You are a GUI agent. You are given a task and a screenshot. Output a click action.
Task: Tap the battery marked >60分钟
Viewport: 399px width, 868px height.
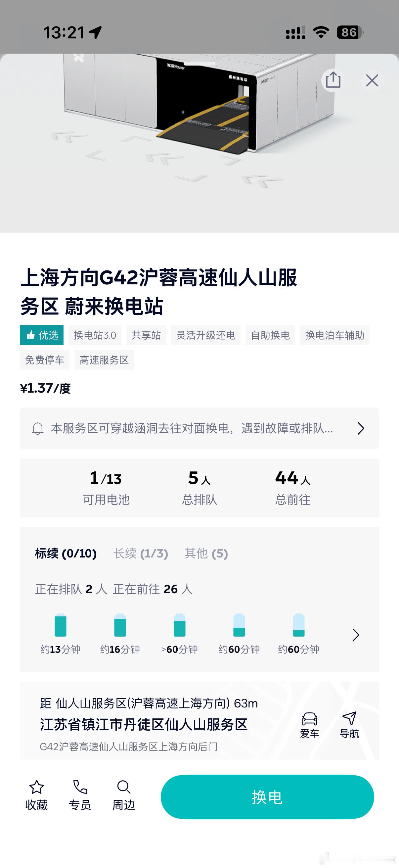[x=179, y=625]
